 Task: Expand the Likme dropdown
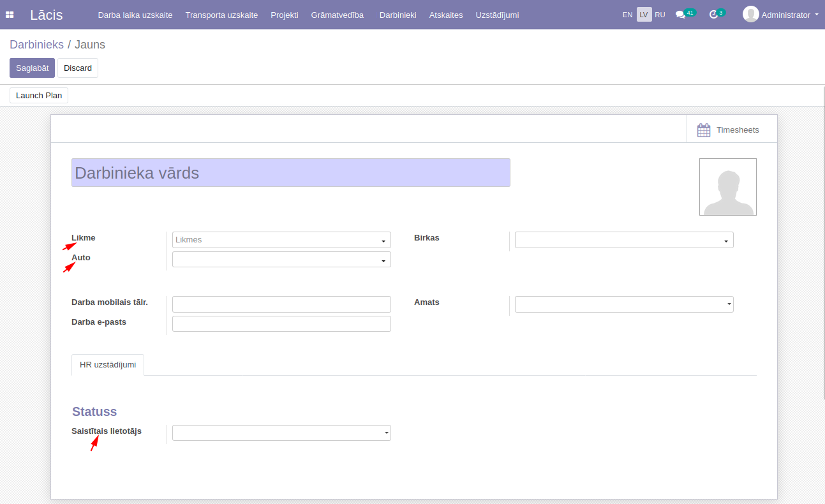[x=383, y=241]
